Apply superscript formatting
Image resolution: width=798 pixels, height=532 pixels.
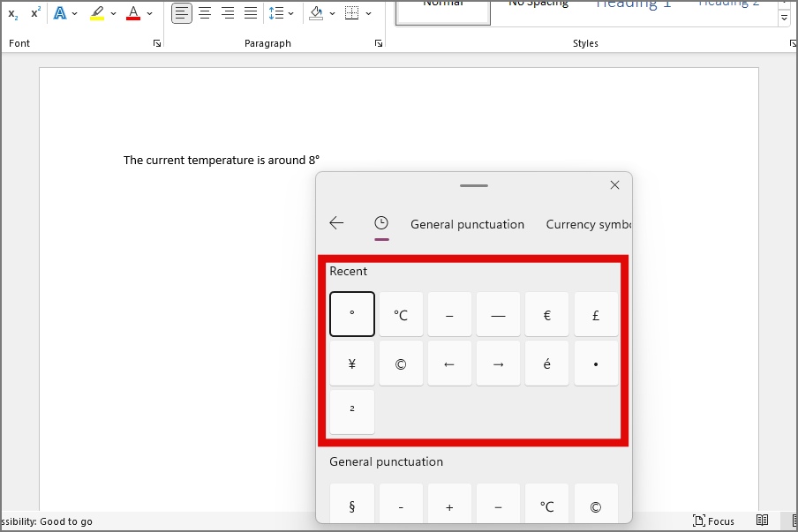pyautogui.click(x=35, y=13)
